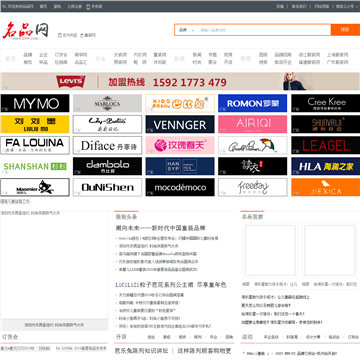Screen dimensions: 360x360
Task: Open the mobile version phone icon
Action: (88, 6)
